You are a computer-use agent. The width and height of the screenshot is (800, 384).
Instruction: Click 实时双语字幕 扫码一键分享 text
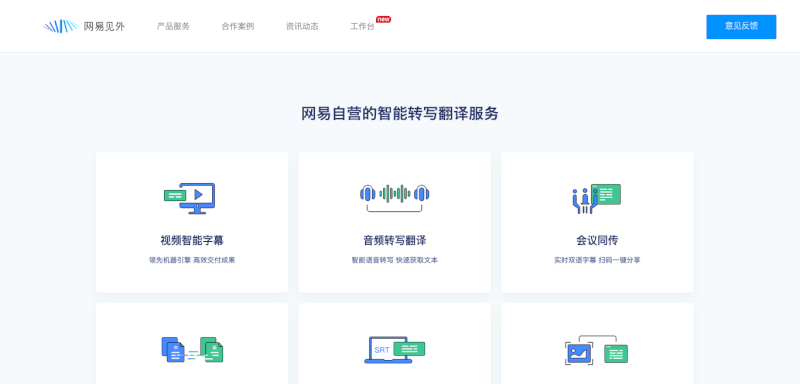597,260
